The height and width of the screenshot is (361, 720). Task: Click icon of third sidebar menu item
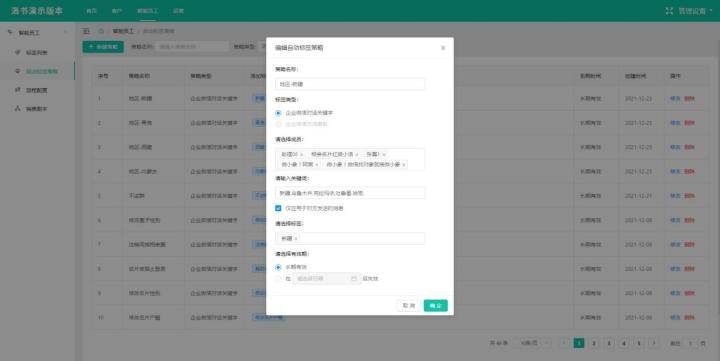click(18, 90)
